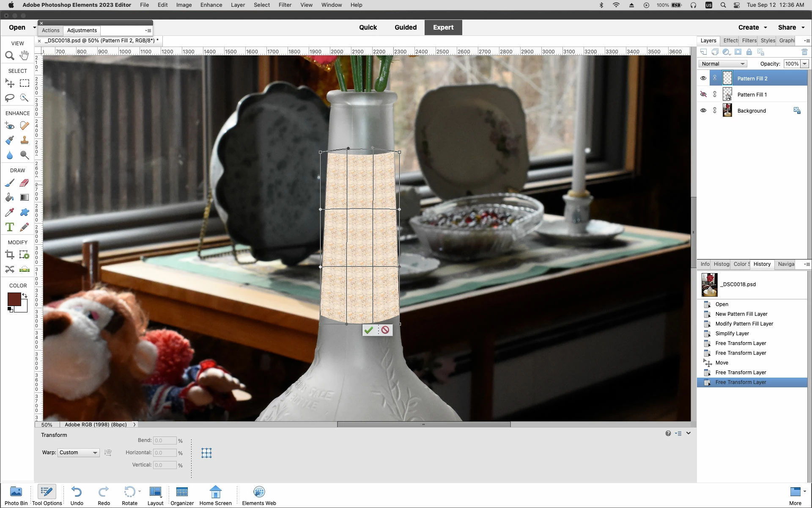
Task: Click the Undo button
Action: pyautogui.click(x=77, y=495)
